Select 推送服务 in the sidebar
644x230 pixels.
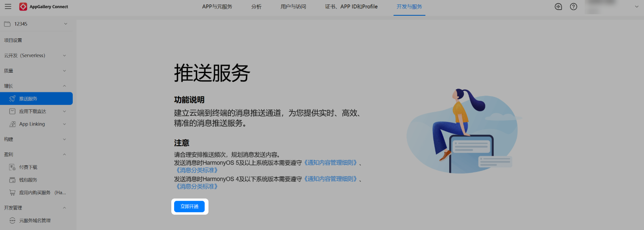(x=36, y=98)
